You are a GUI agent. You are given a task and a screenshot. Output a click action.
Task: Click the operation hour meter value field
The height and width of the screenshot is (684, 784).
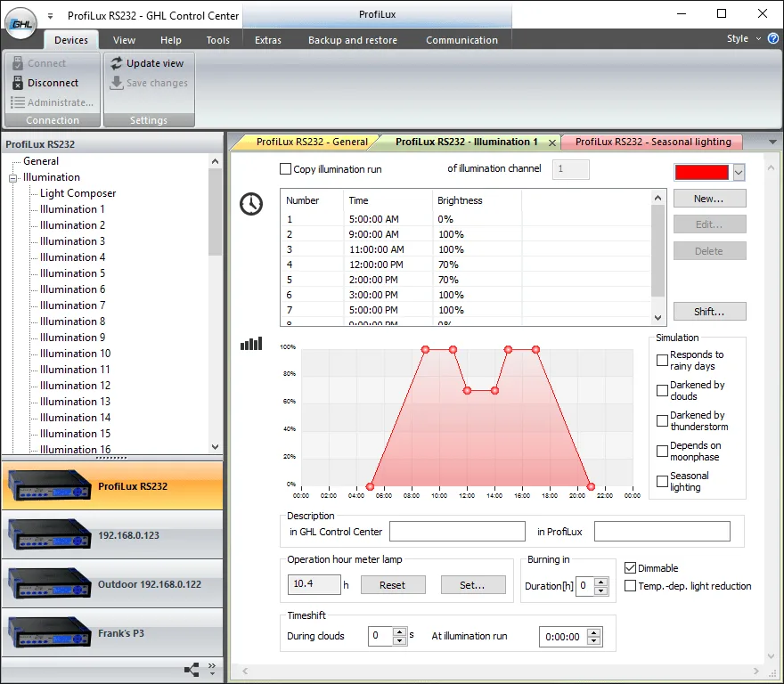pos(314,584)
